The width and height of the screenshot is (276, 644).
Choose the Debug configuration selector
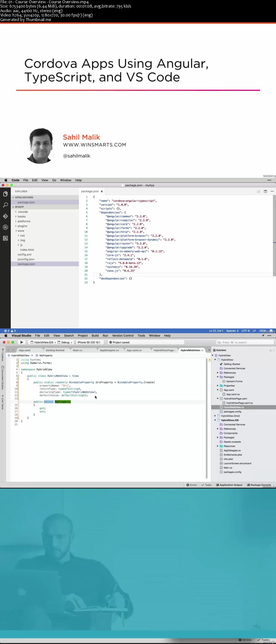[64, 342]
